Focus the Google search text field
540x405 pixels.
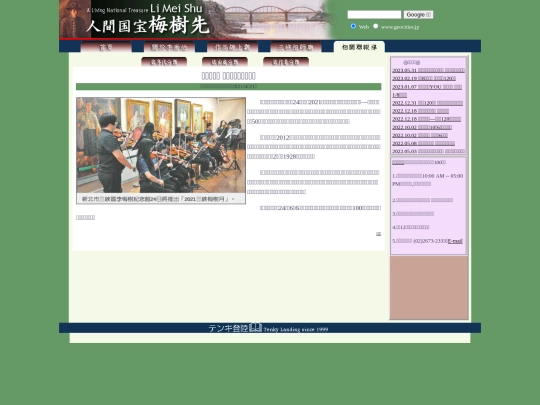374,14
